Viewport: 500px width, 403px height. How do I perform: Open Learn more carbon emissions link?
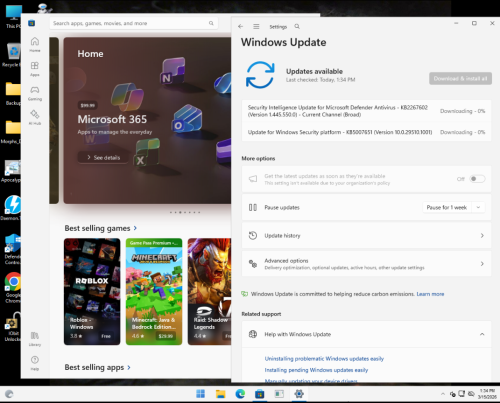pyautogui.click(x=430, y=294)
